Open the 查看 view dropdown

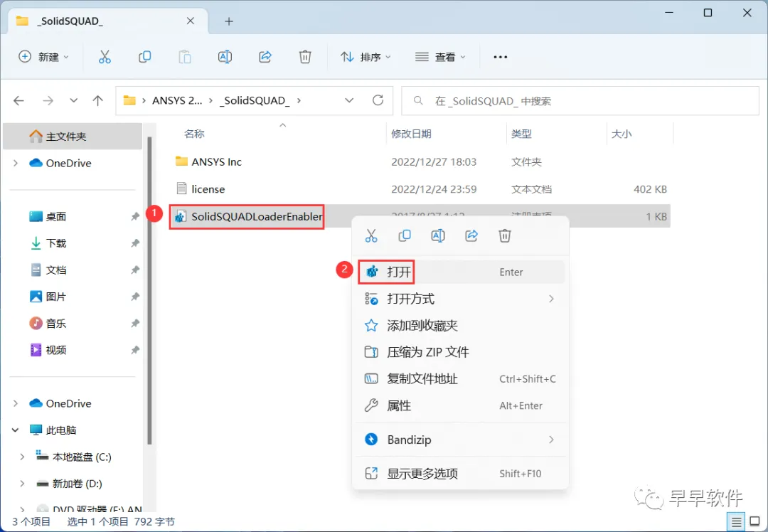coord(440,57)
